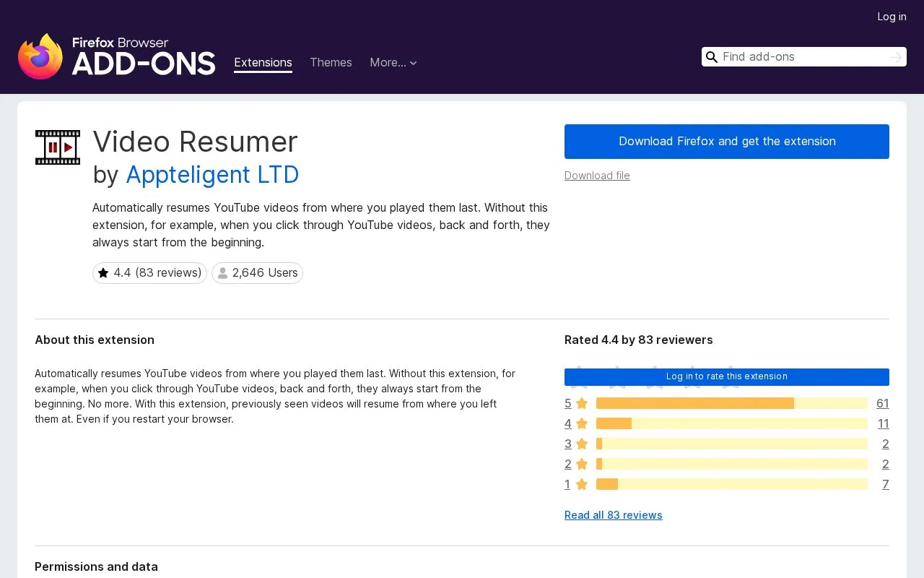Viewport: 924px width, 578px height.
Task: Open the 11 four-star reviews count
Action: (884, 423)
